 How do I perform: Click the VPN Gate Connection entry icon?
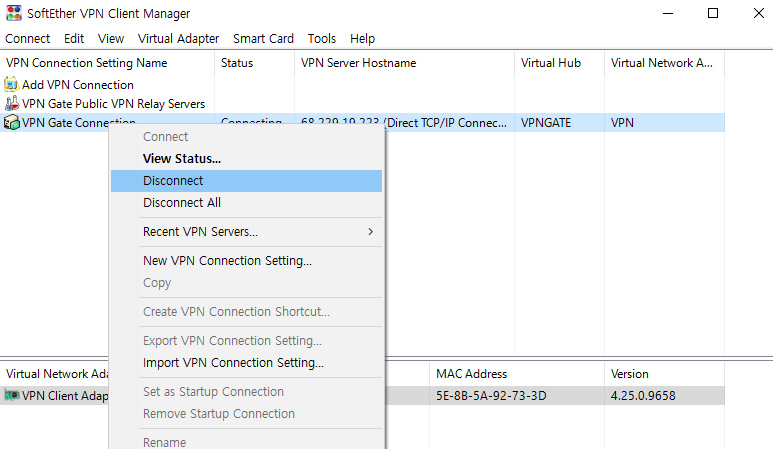pyautogui.click(x=11, y=122)
